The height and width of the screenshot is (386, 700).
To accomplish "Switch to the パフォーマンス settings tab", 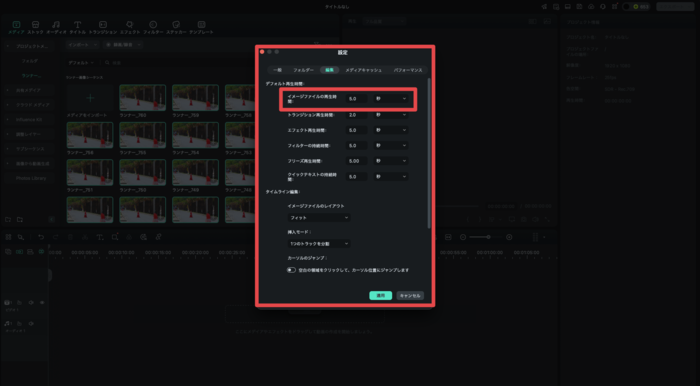I will (x=408, y=70).
